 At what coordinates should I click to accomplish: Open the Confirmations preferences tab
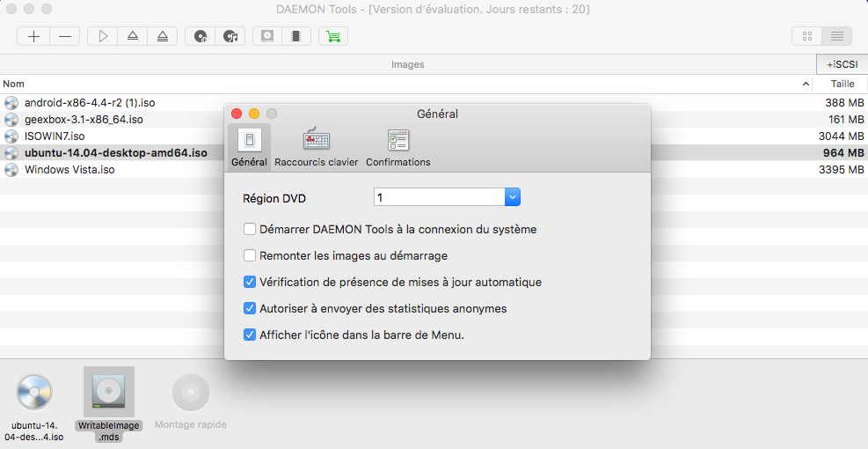tap(398, 147)
